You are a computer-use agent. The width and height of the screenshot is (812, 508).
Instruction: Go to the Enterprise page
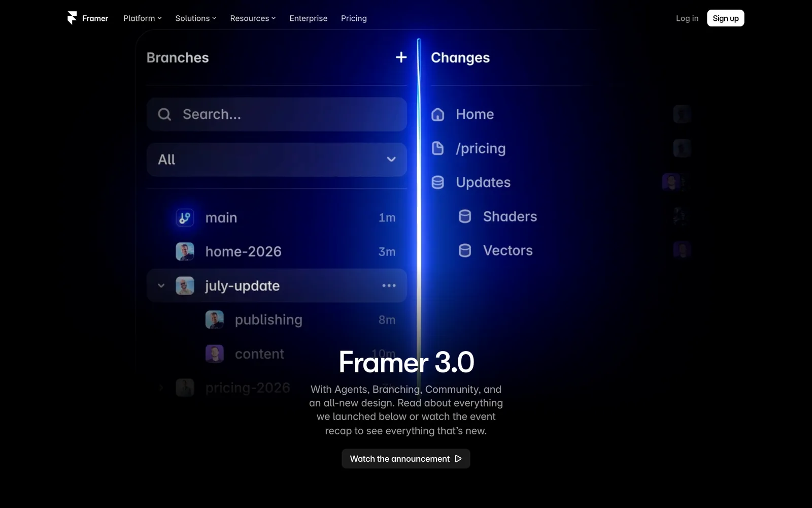(309, 18)
